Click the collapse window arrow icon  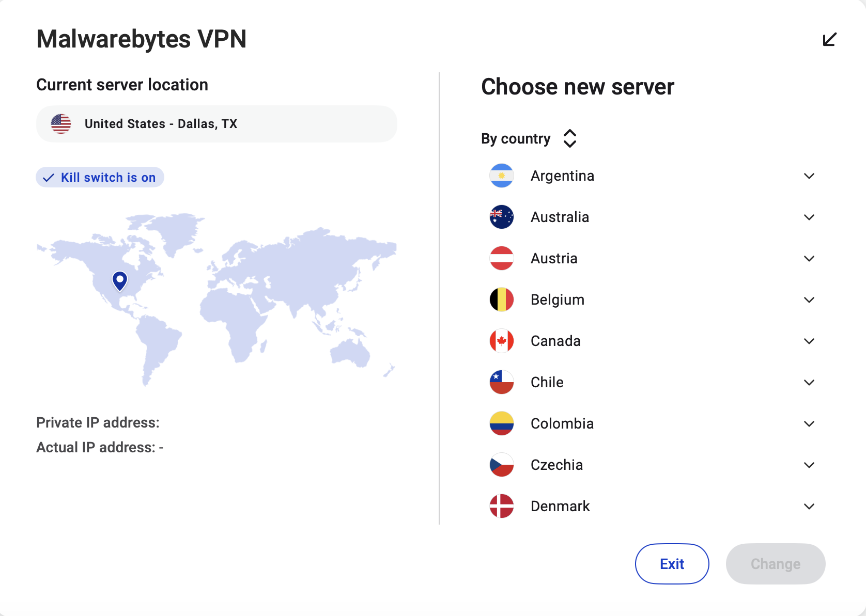pos(830,39)
